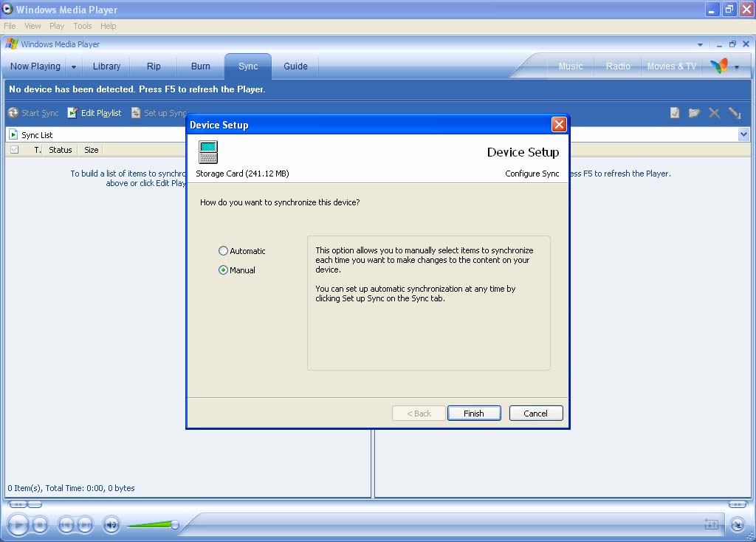The width and height of the screenshot is (756, 542).
Task: Switch to the Library tab
Action: coord(106,66)
